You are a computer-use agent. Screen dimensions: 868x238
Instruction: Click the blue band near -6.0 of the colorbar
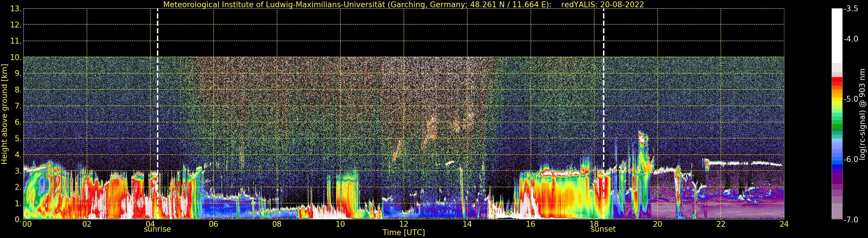pos(837,162)
